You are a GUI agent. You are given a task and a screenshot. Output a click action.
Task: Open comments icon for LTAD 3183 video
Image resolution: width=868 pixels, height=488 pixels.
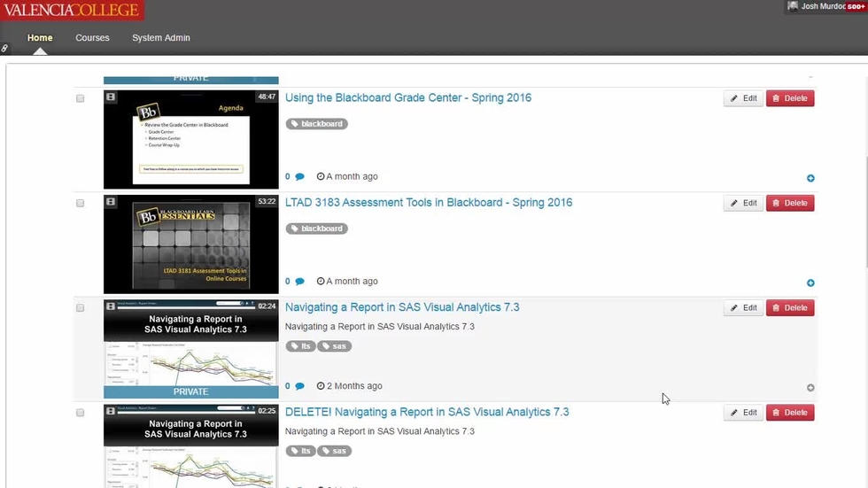299,282
